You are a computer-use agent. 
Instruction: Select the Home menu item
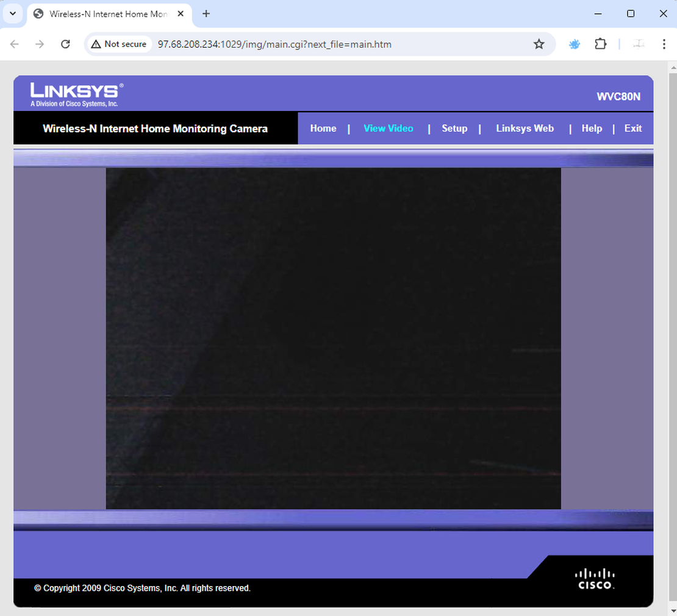click(x=323, y=128)
